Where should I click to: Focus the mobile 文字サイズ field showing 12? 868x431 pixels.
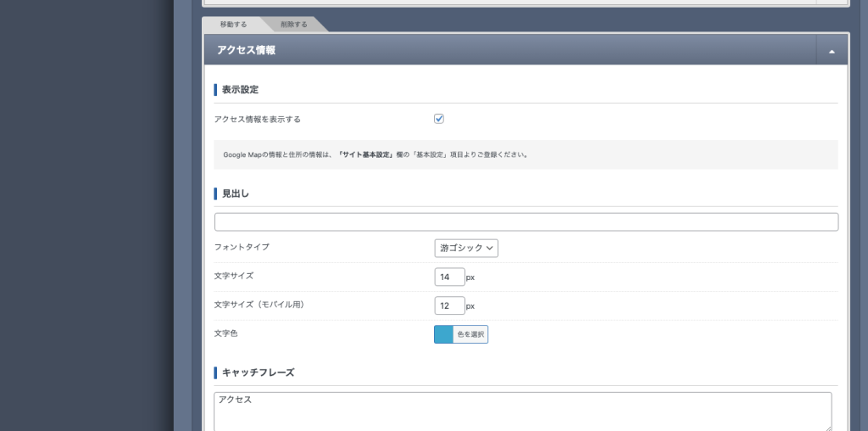[449, 305]
